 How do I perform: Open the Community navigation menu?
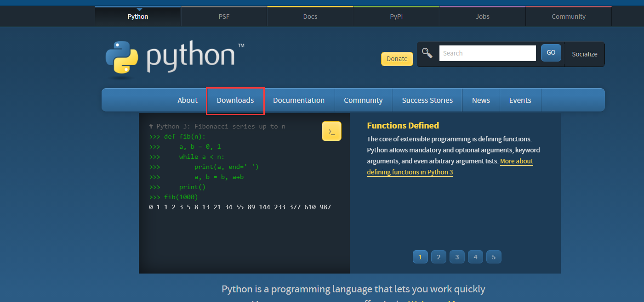click(363, 101)
